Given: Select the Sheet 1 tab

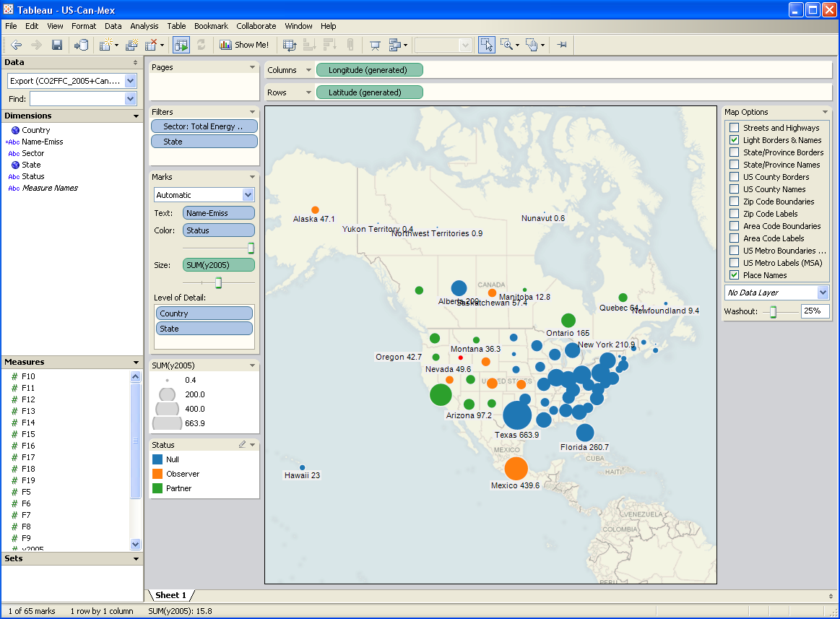Looking at the screenshot, I should (x=171, y=595).
